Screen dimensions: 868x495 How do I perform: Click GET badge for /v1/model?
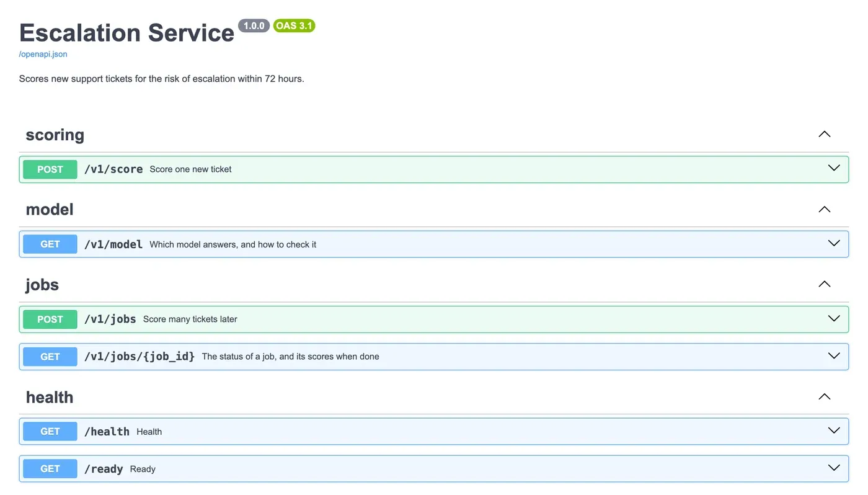(x=50, y=244)
